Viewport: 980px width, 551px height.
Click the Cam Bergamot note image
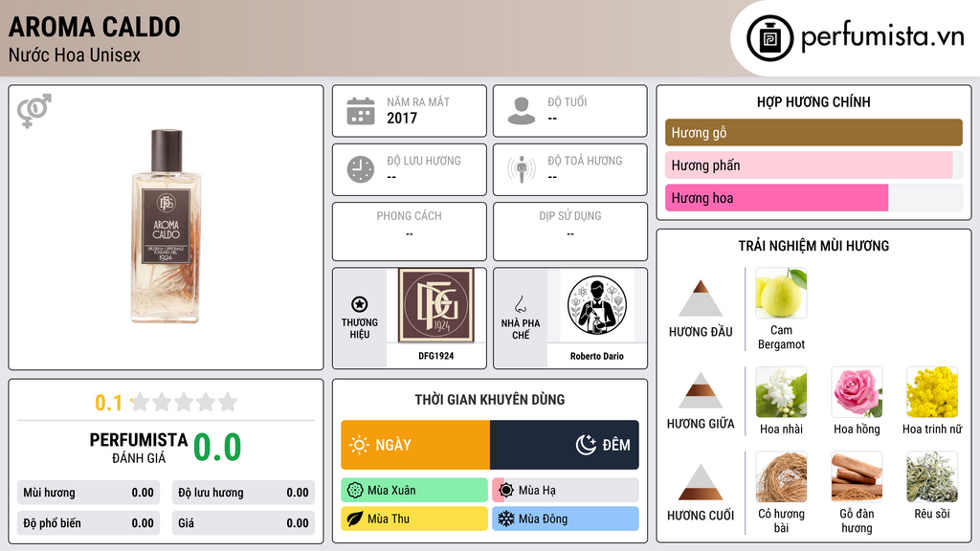781,293
